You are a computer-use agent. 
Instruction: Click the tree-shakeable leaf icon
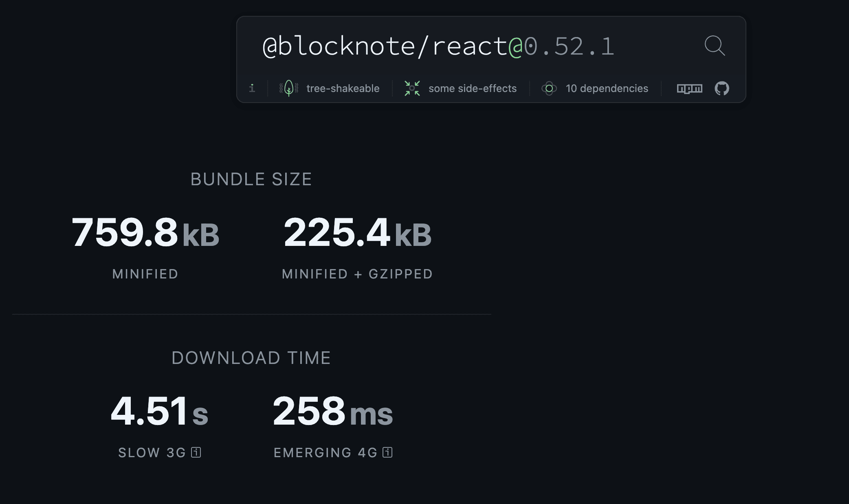(x=289, y=88)
